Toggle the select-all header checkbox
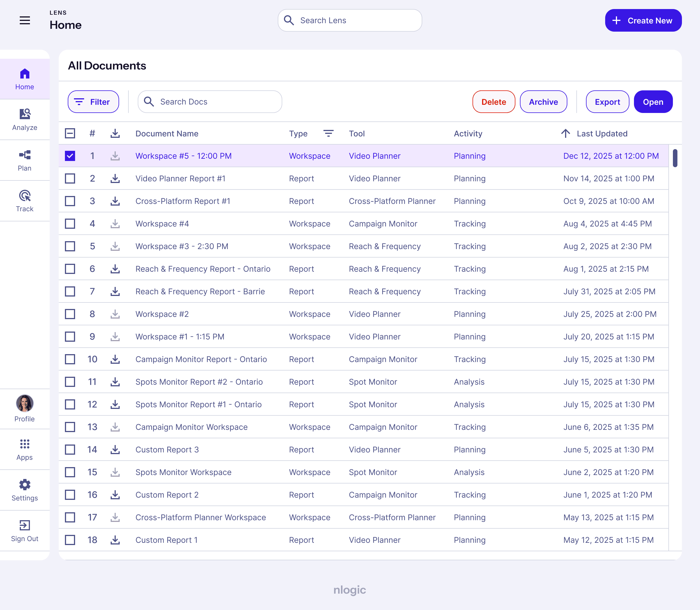Image resolution: width=700 pixels, height=610 pixels. click(x=70, y=133)
